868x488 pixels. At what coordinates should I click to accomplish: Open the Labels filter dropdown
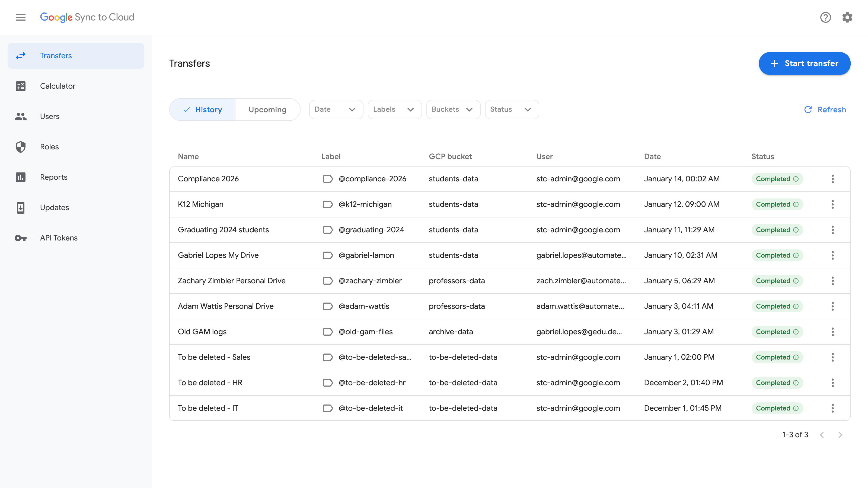coord(394,110)
